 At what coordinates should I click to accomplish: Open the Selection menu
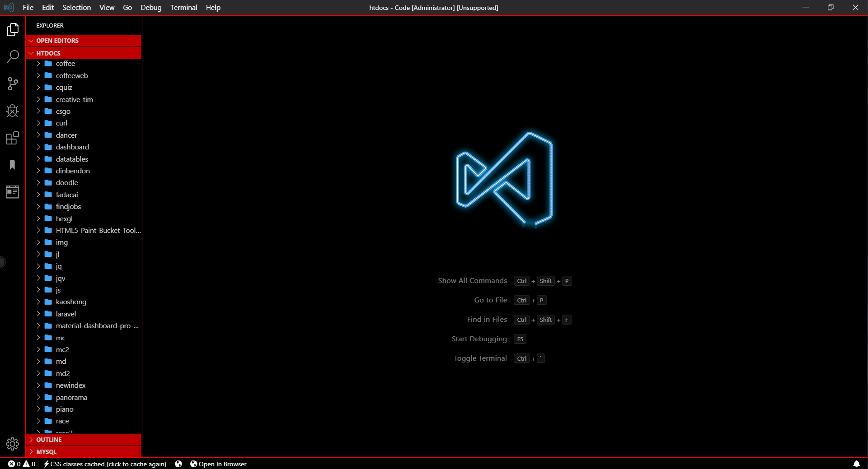coord(76,8)
